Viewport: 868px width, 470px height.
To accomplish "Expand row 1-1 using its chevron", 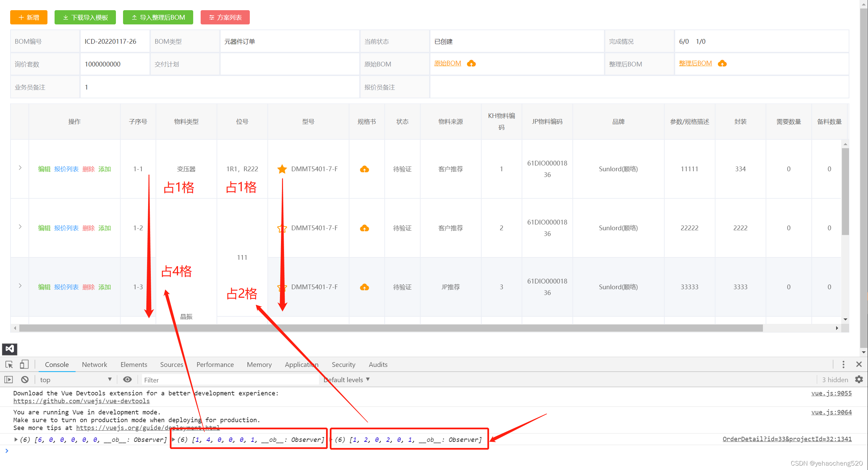I will (x=20, y=168).
